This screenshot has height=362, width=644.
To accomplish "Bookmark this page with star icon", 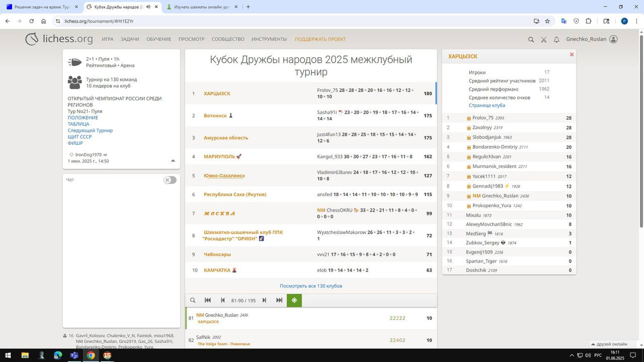I will coord(547,21).
